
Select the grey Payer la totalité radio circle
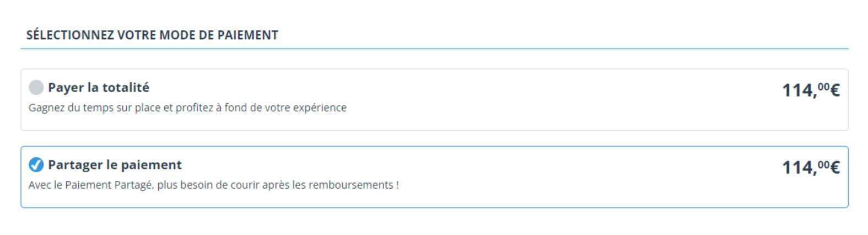click(x=36, y=87)
